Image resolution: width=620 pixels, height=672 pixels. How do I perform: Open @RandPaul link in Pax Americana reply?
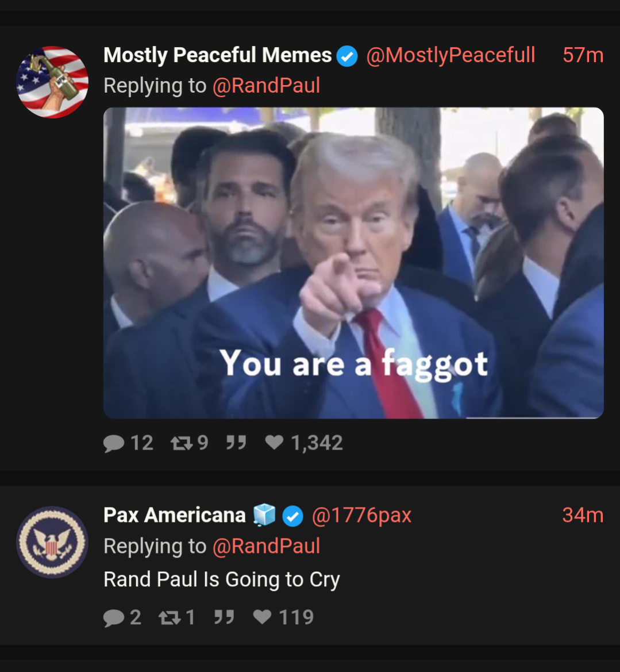pyautogui.click(x=266, y=546)
